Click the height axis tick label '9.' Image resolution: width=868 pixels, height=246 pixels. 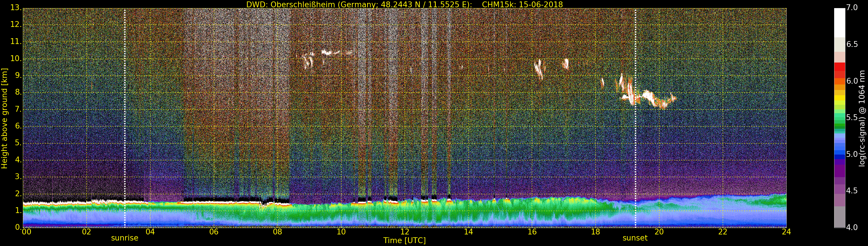point(18,76)
